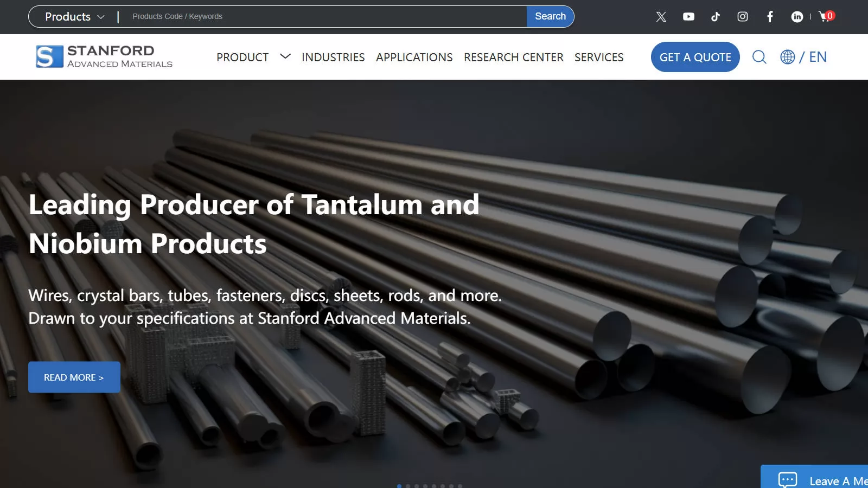Open the YouTube channel icon
This screenshot has height=488, width=868.
(688, 17)
